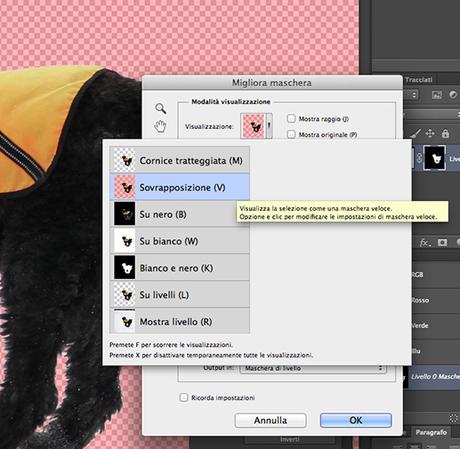Image resolution: width=460 pixels, height=449 pixels.
Task: Select the Hand tool in Migliora maschera
Action: tap(160, 127)
